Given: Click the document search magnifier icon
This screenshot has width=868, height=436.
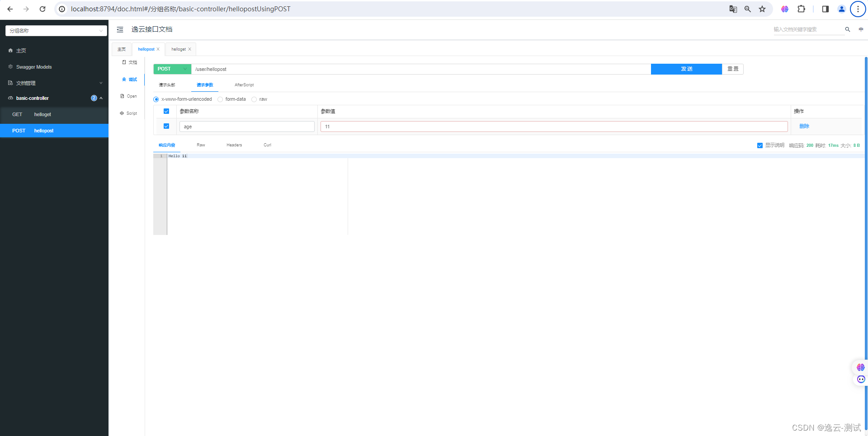Looking at the screenshot, I should pos(847,29).
